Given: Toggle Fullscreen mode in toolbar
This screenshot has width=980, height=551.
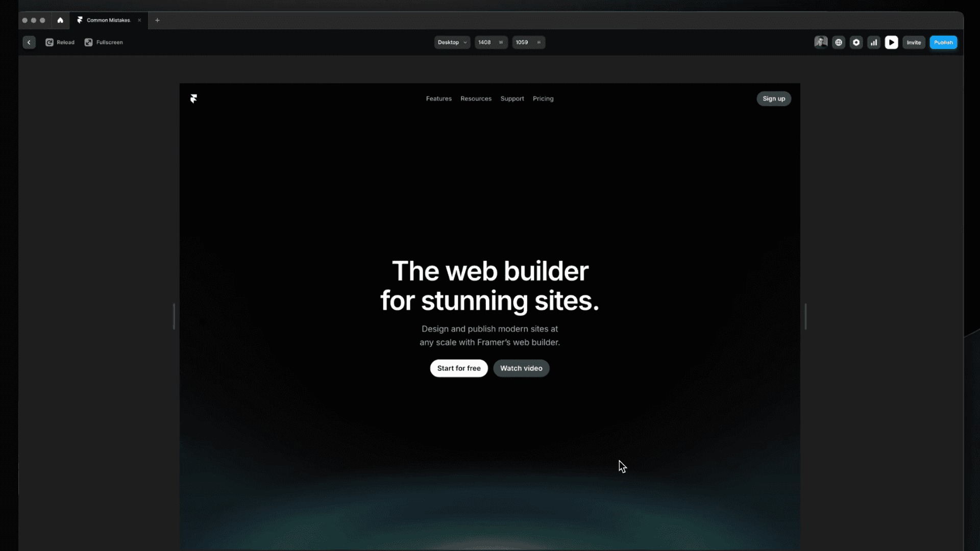Looking at the screenshot, I should click(x=104, y=42).
